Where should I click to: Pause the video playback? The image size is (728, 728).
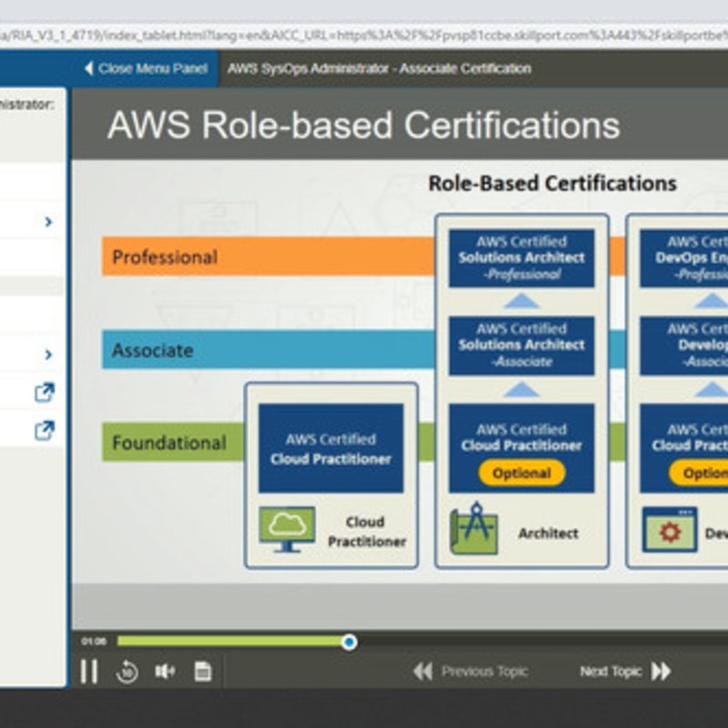89,672
